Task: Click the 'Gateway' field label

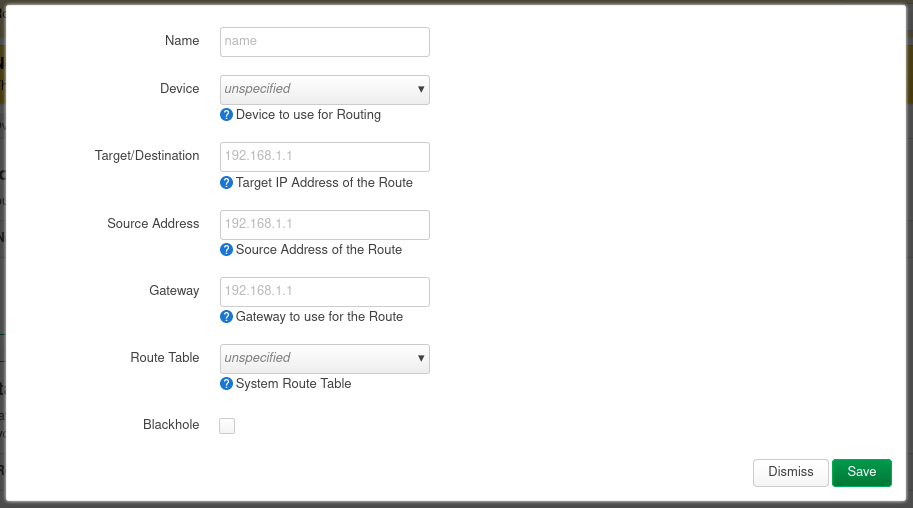Action: [x=174, y=291]
